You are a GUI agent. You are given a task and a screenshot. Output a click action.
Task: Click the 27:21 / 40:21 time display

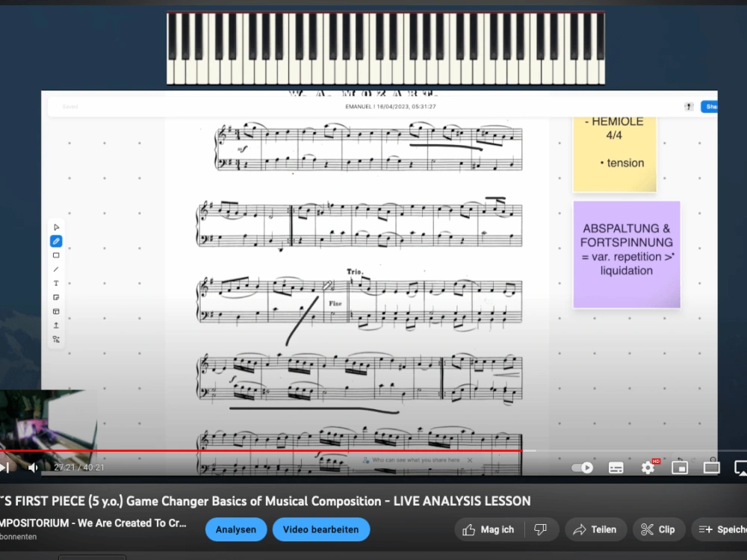(x=79, y=467)
